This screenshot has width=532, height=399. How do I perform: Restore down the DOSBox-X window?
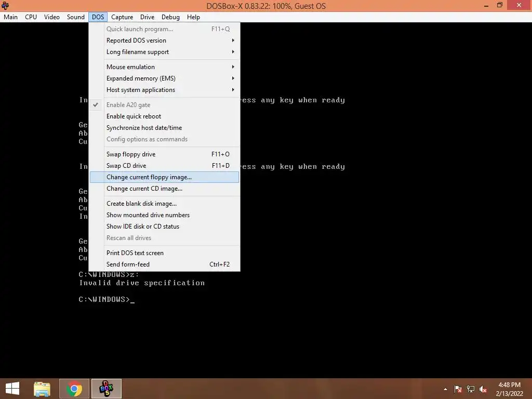click(x=499, y=5)
